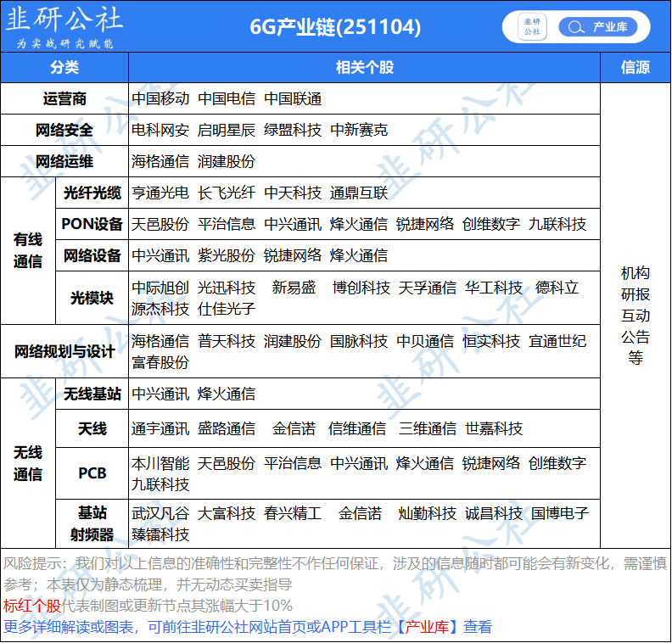
Task: Click the 信源 column header
Action: pos(636,68)
